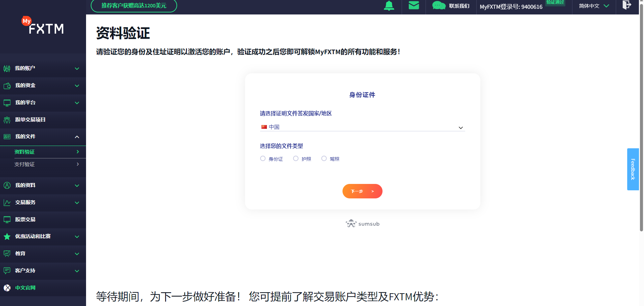Click the 下一步 next button
Screen dimensions: 644x306
click(x=362, y=191)
